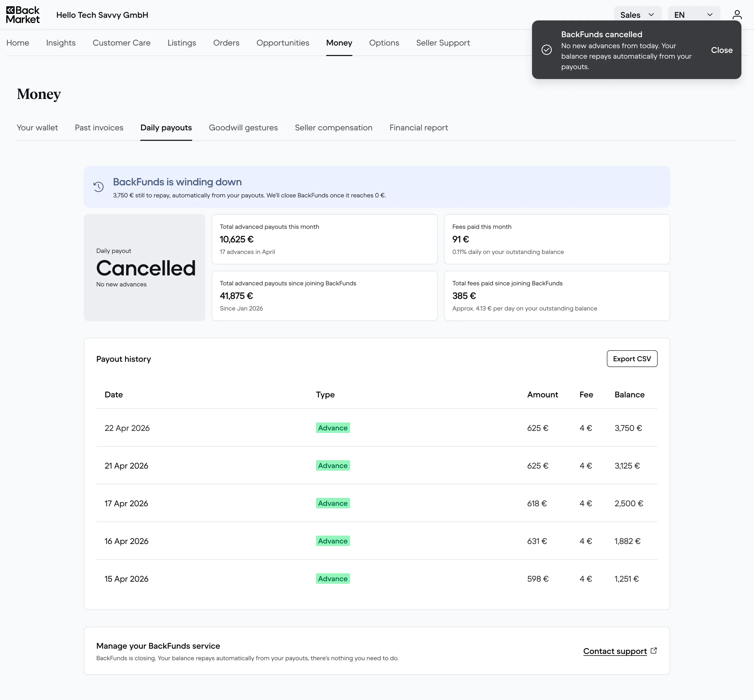Viewport: 754px width, 700px height.
Task: Open the user account icon
Action: point(737,15)
